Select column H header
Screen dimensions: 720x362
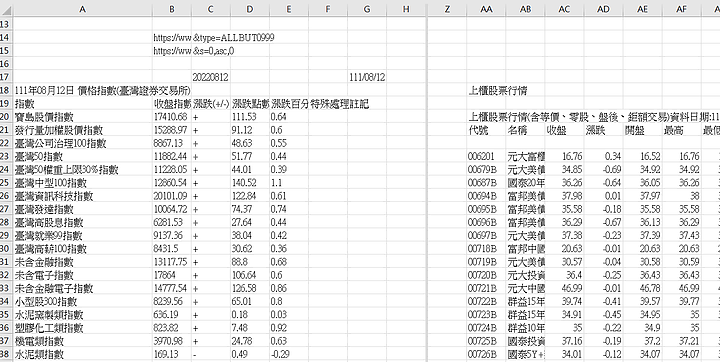[x=406, y=8]
